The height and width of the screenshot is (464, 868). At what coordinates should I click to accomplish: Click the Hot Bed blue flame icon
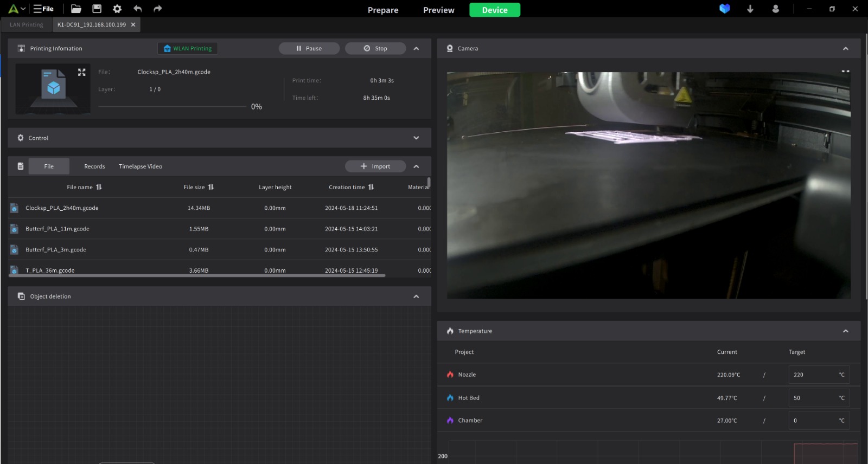pos(450,398)
